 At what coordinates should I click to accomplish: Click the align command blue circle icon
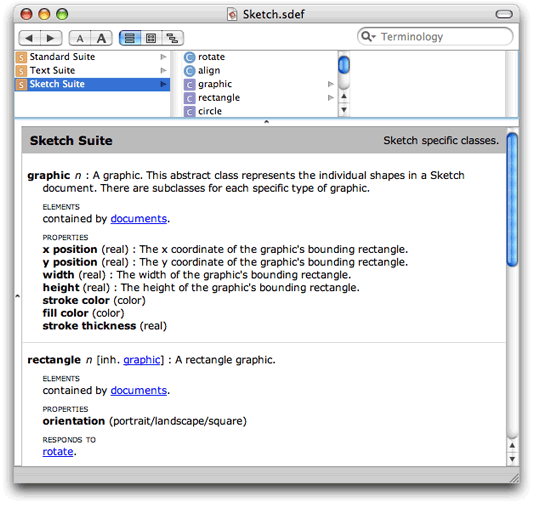click(189, 71)
